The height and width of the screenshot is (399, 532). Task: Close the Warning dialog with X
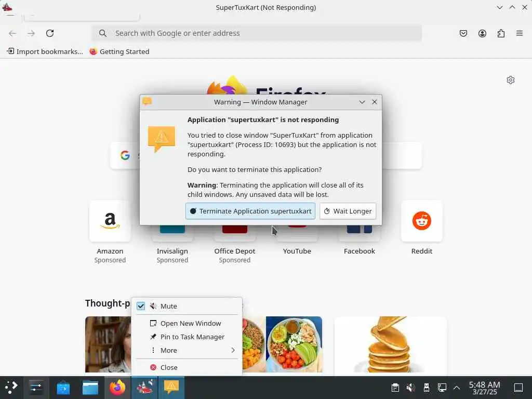pyautogui.click(x=374, y=102)
